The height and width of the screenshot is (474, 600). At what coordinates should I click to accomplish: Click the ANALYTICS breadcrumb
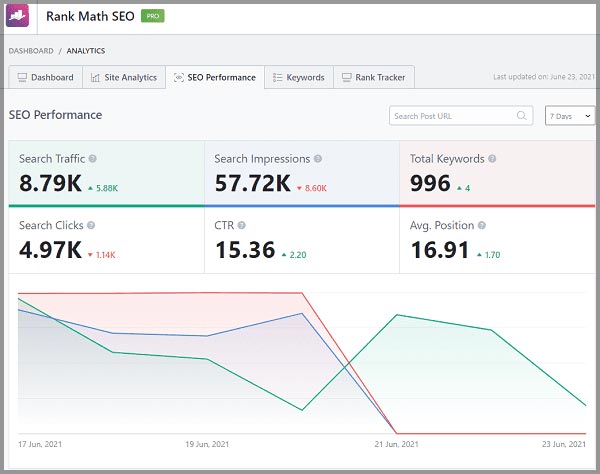tap(86, 51)
